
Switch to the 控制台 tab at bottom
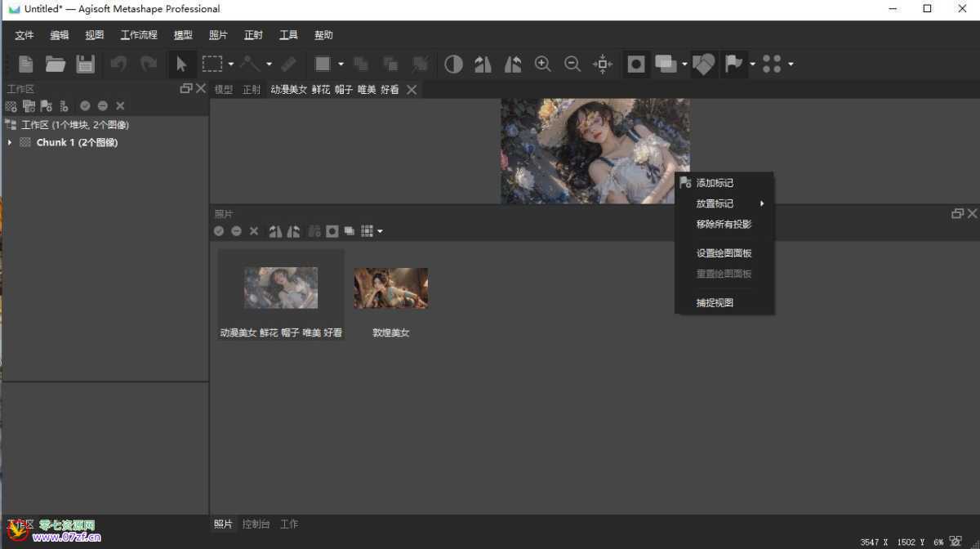(256, 524)
